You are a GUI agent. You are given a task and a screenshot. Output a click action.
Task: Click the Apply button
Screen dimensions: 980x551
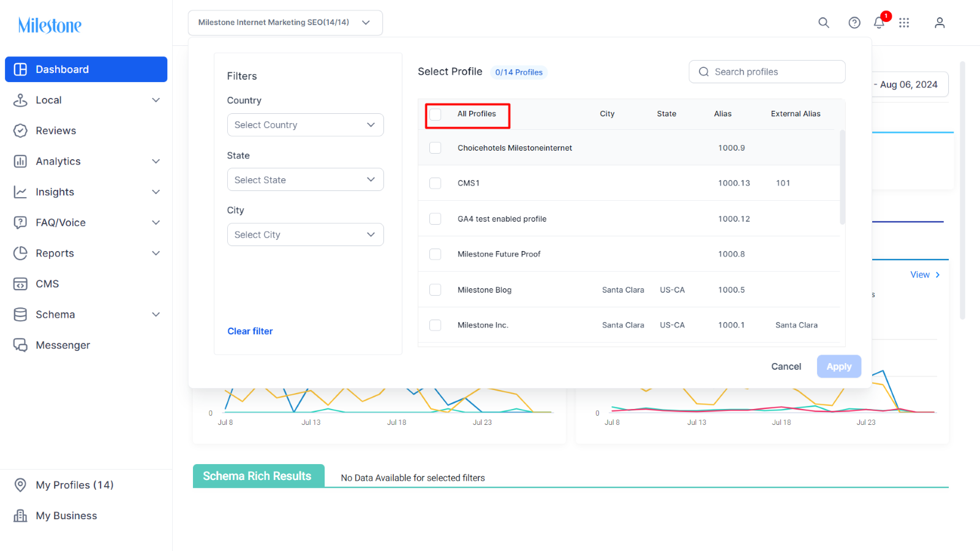click(839, 366)
